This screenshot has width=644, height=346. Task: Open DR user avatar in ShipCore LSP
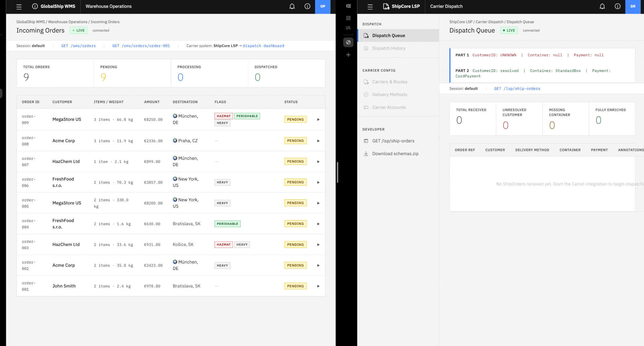tap(633, 6)
